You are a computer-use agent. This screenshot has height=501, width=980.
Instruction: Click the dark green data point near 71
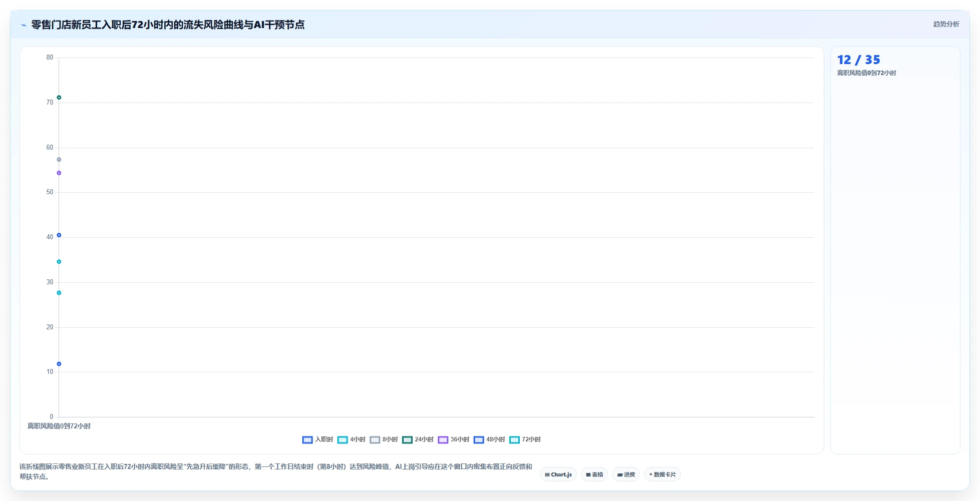(x=59, y=98)
